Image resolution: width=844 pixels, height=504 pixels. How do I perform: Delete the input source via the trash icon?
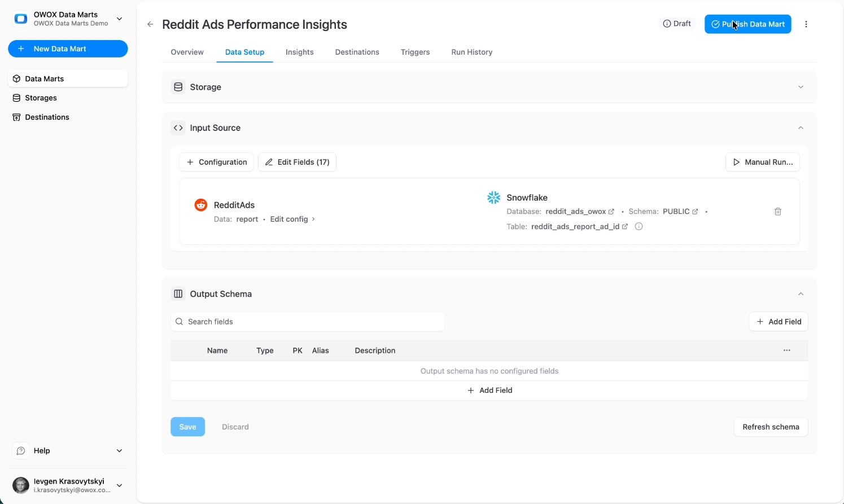click(x=778, y=211)
